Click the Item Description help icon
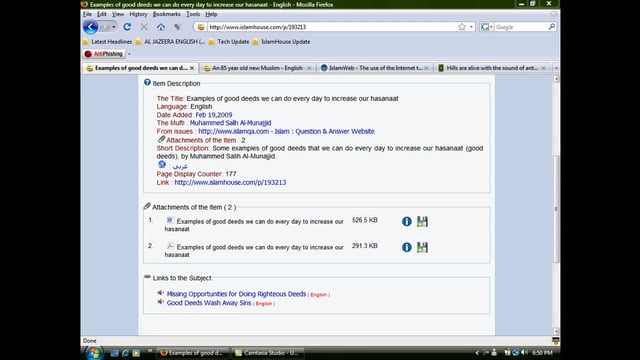640x360 pixels. coord(147,82)
